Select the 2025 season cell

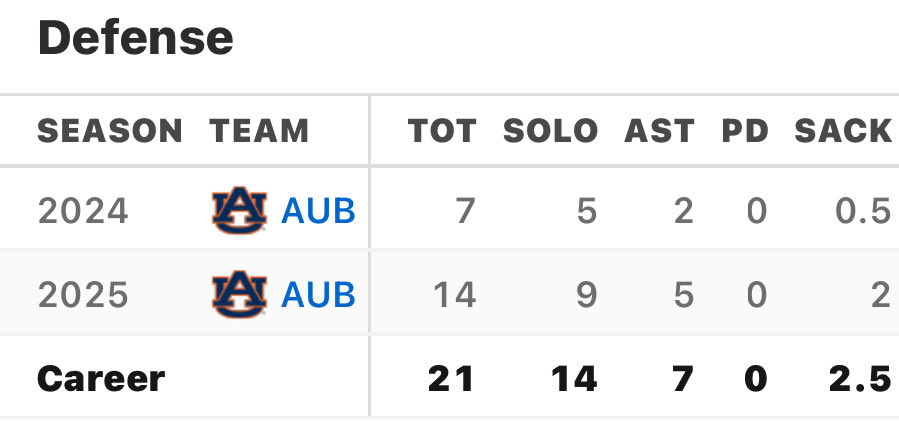[x=83, y=295]
